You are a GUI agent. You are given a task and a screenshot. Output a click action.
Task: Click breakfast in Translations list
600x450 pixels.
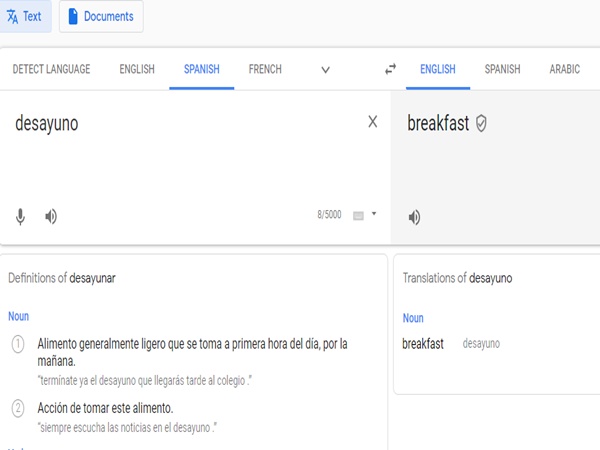click(423, 343)
